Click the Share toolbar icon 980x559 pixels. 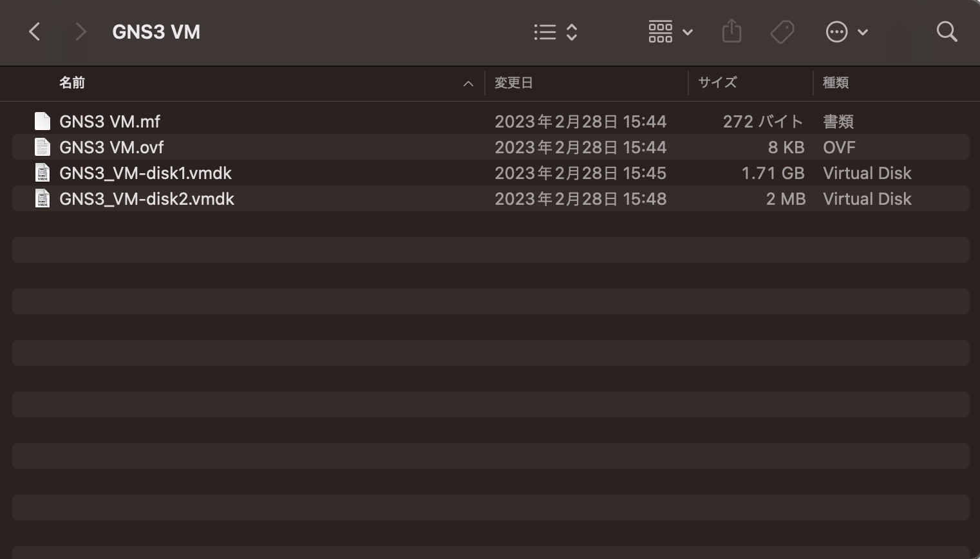click(731, 32)
